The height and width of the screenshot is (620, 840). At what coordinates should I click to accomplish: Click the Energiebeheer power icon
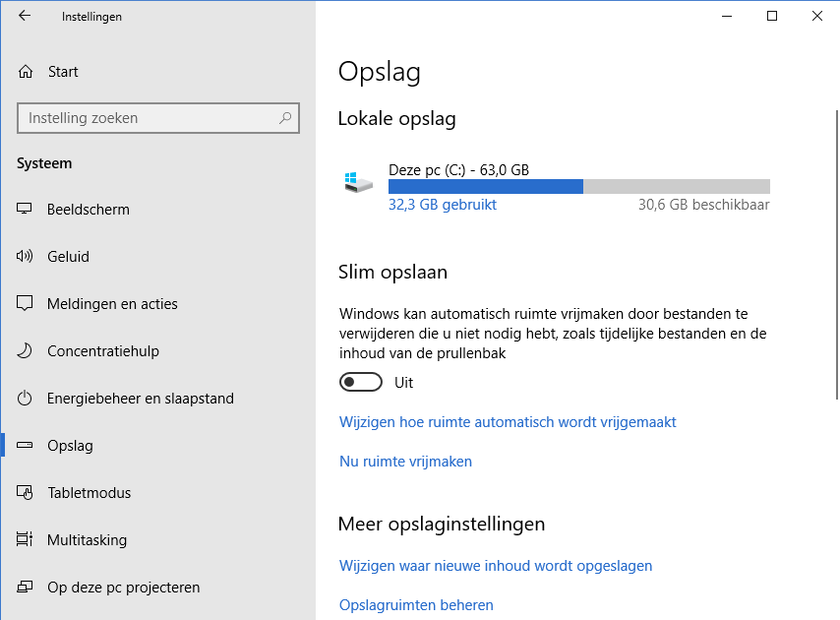click(x=26, y=399)
